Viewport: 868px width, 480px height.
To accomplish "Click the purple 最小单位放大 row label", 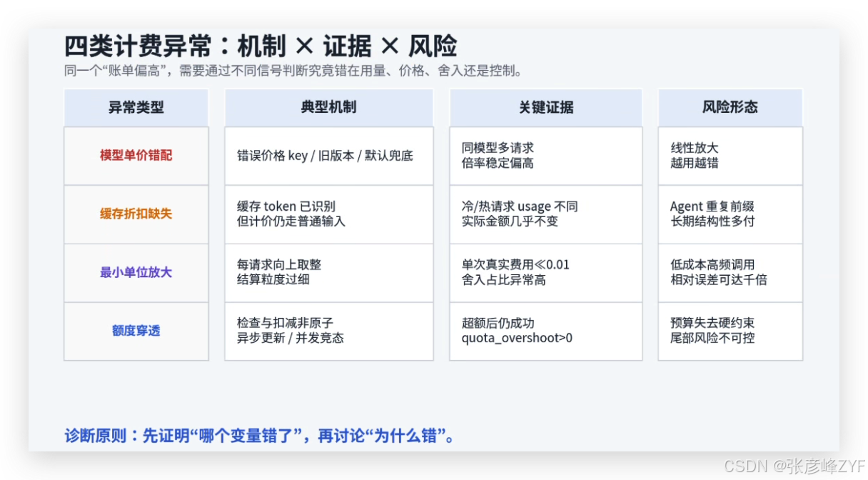I will (x=136, y=273).
